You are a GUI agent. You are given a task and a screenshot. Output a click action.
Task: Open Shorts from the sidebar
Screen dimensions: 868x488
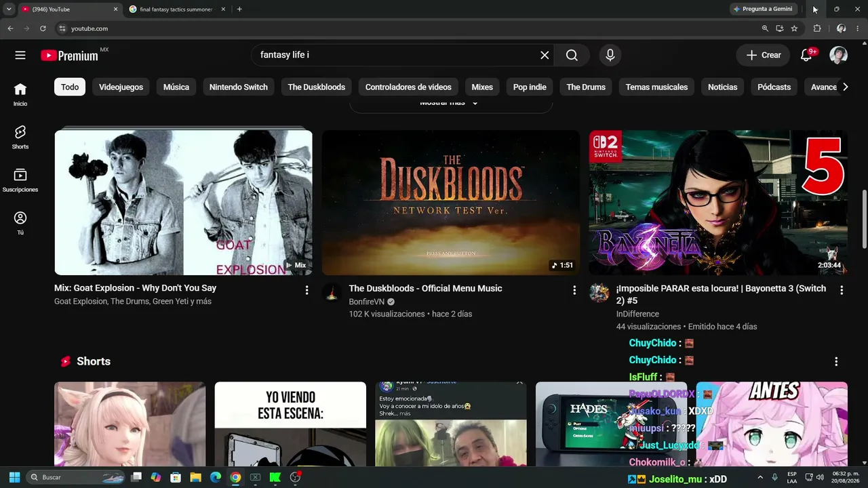point(20,138)
